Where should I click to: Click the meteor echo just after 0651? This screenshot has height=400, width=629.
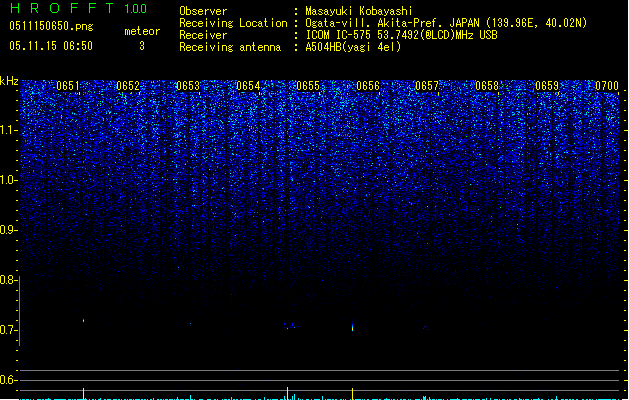(83, 320)
